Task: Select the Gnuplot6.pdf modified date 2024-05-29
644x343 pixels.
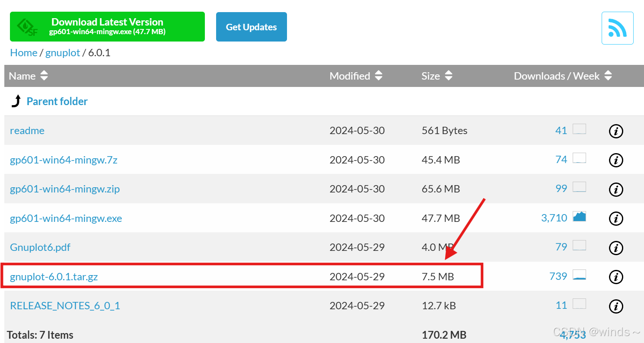Action: pyautogui.click(x=357, y=247)
